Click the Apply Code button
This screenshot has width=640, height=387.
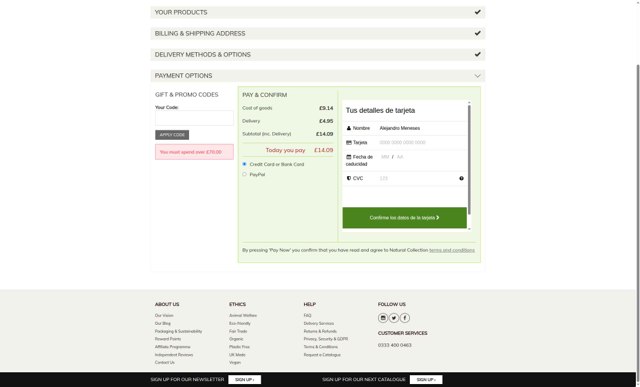(172, 135)
